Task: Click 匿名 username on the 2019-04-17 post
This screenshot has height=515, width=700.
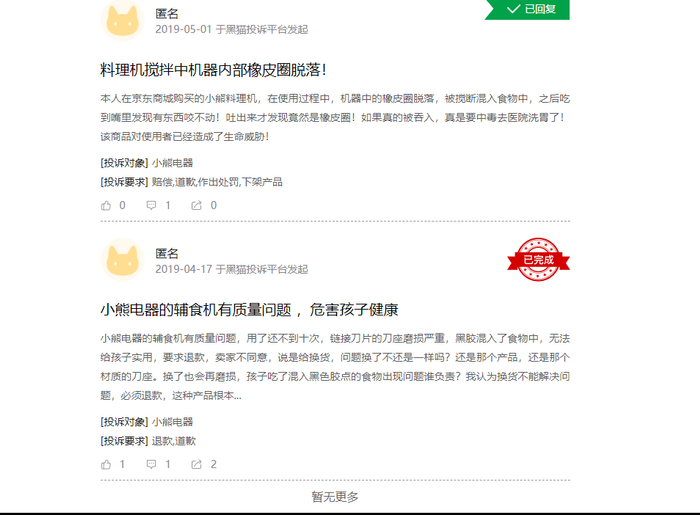Action: click(167, 253)
